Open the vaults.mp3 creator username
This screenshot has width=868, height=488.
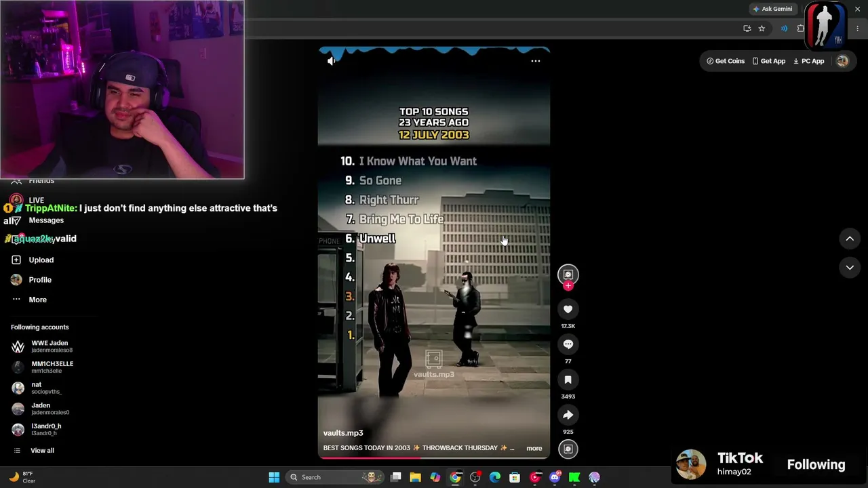pyautogui.click(x=343, y=433)
